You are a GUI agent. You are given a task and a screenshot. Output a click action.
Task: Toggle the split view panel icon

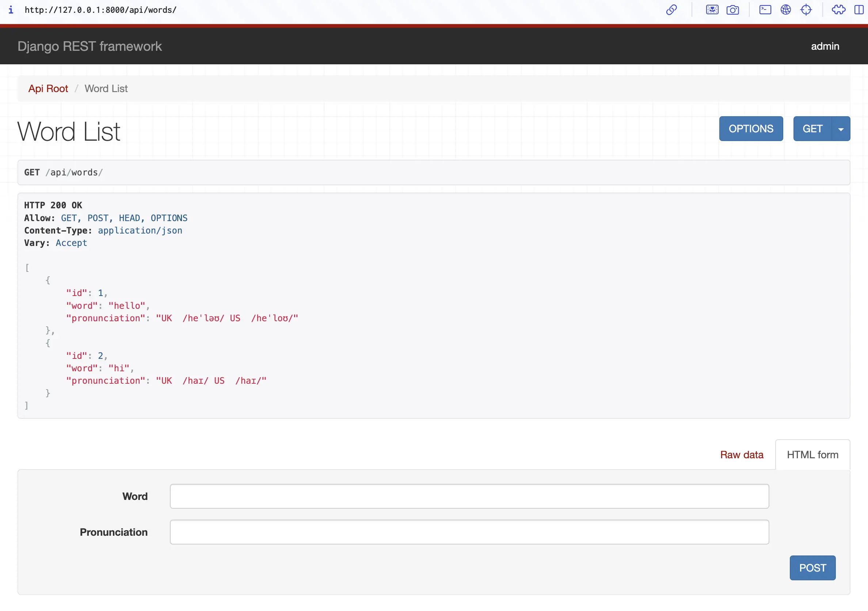pyautogui.click(x=859, y=10)
